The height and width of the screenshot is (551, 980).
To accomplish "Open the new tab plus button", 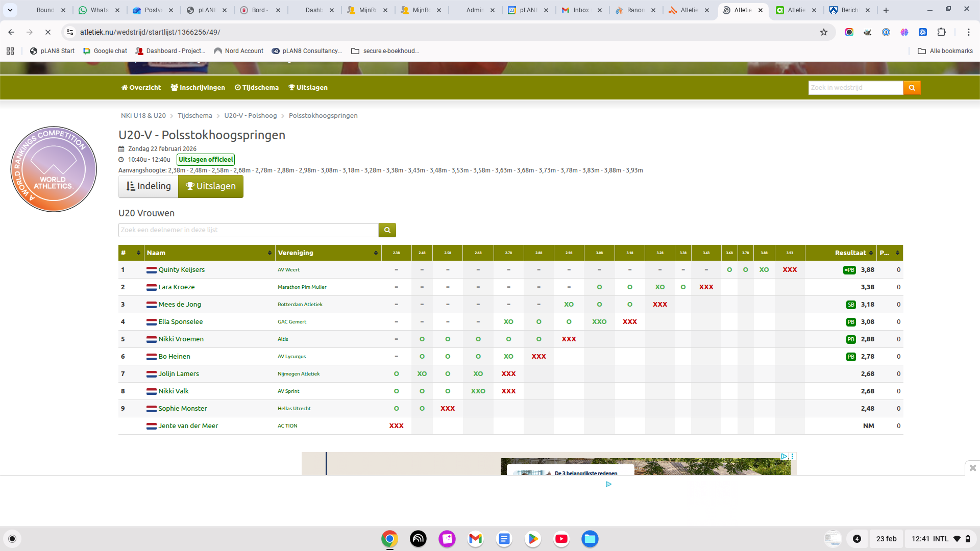I will point(886,10).
